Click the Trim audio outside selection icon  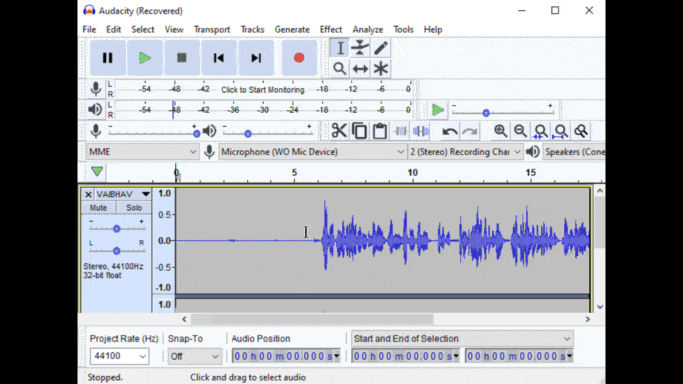point(401,131)
